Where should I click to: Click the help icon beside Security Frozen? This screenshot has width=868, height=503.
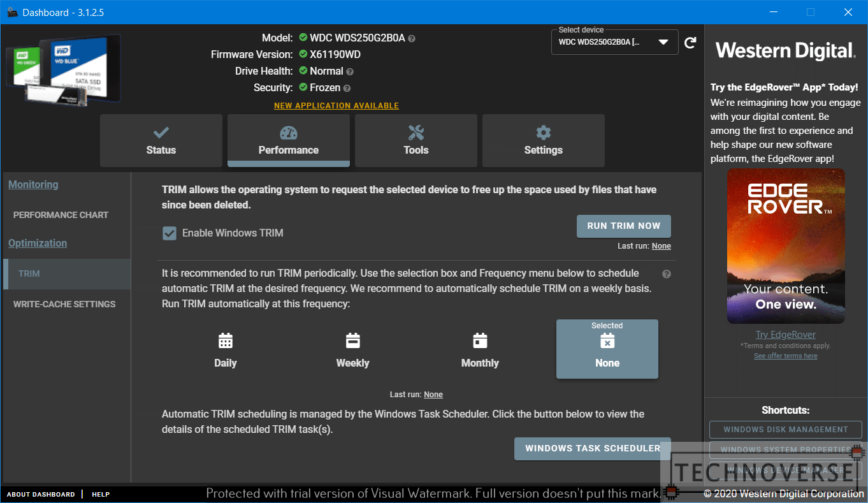(347, 88)
